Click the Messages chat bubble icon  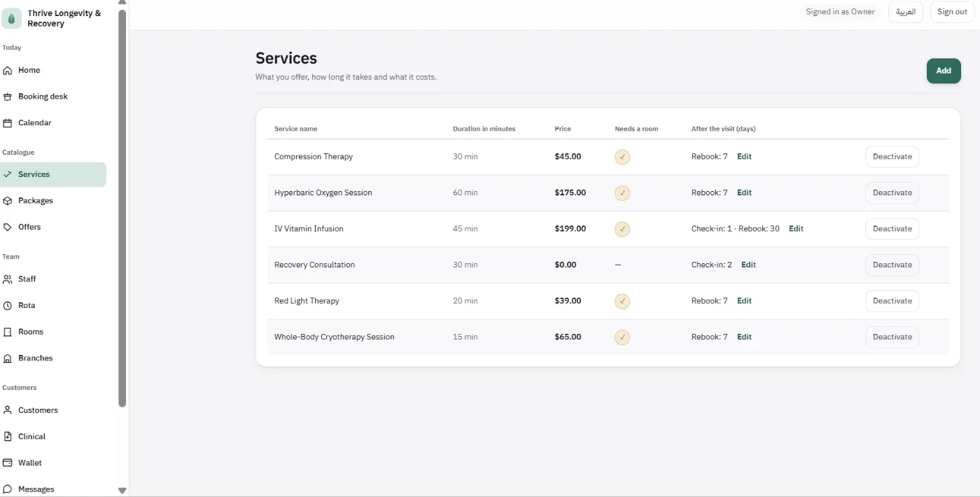(x=8, y=489)
